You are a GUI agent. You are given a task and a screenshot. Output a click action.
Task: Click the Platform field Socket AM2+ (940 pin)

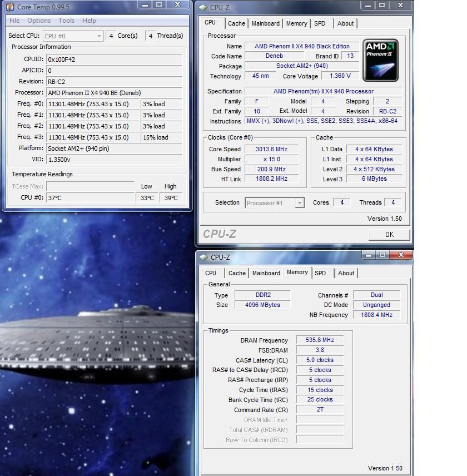(x=114, y=148)
